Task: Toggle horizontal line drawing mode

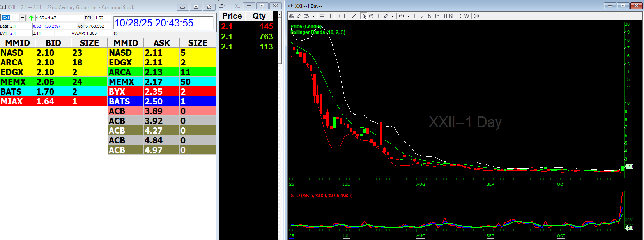Action: point(322,16)
